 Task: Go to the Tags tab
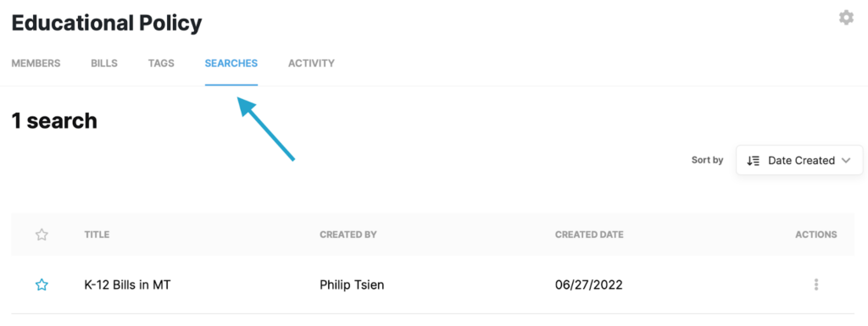point(161,63)
